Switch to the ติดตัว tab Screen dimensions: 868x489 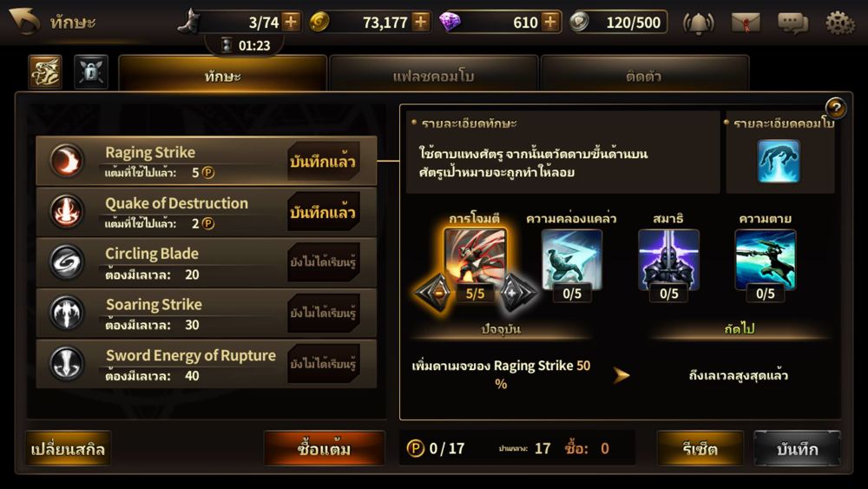tap(644, 74)
